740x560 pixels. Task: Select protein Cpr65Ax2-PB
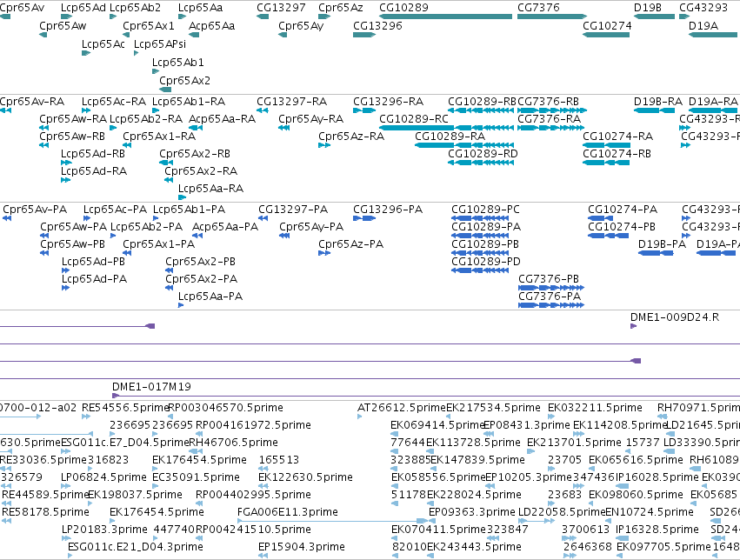click(x=200, y=262)
